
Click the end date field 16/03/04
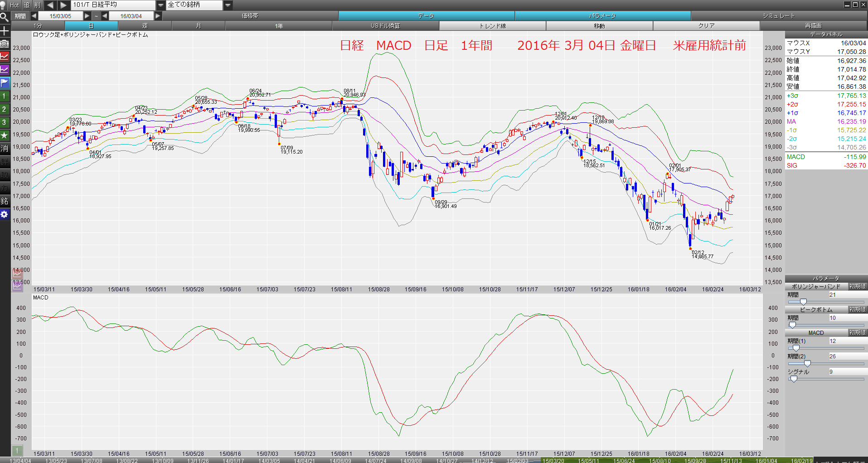tap(131, 16)
